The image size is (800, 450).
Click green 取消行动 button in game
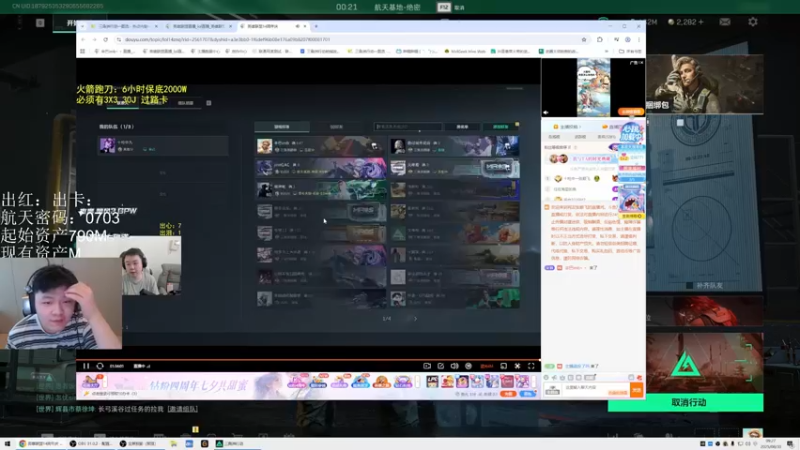tap(688, 403)
